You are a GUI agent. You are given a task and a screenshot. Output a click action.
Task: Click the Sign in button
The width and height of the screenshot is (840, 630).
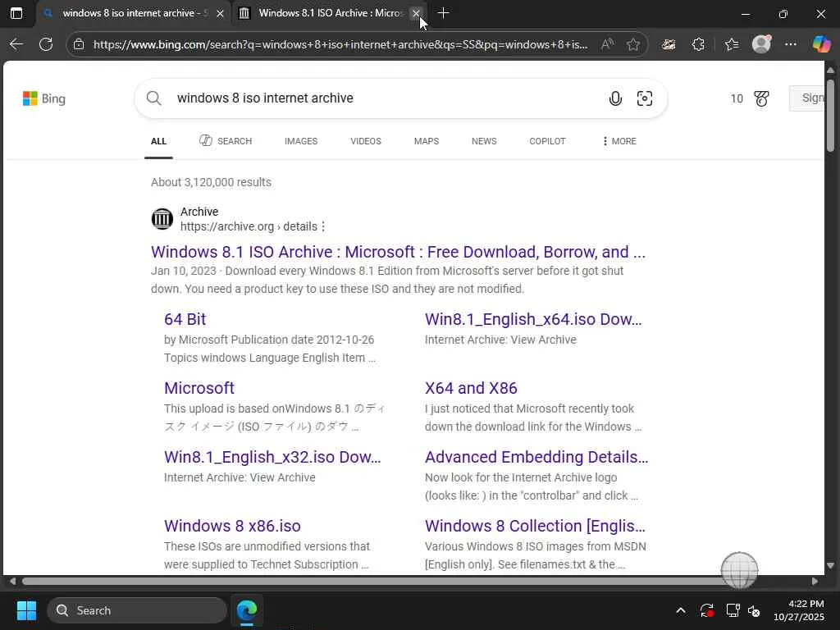(x=807, y=98)
